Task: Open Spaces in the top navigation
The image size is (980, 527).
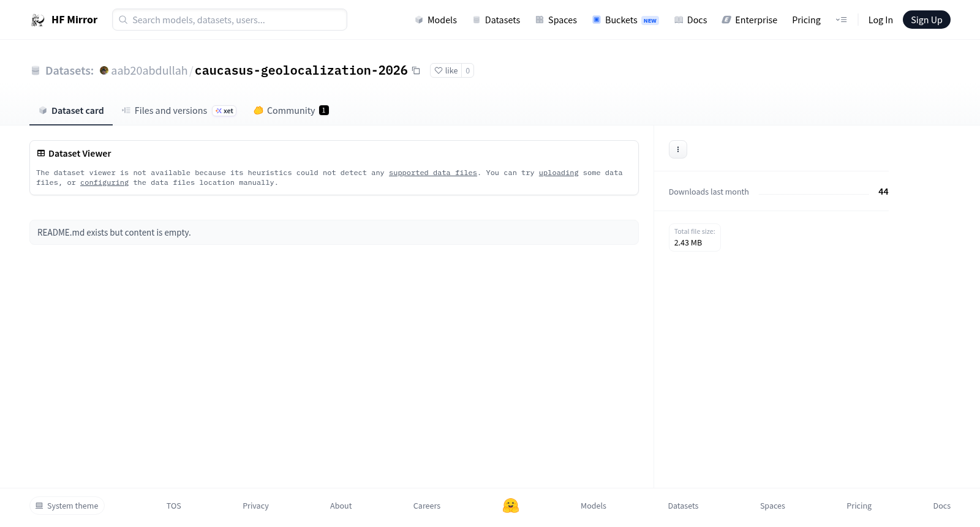Action: [x=556, y=20]
